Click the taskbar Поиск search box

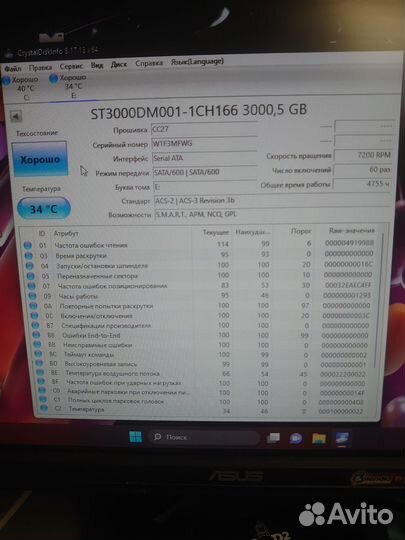[204, 437]
